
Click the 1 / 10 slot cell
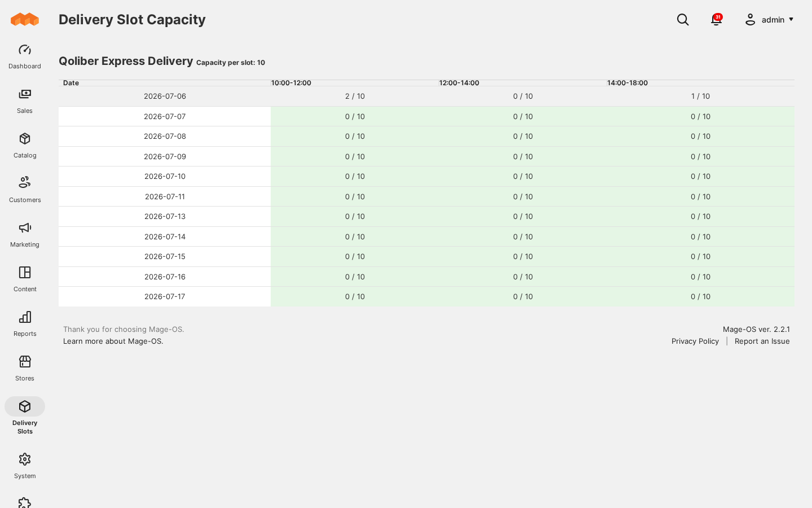pyautogui.click(x=700, y=97)
